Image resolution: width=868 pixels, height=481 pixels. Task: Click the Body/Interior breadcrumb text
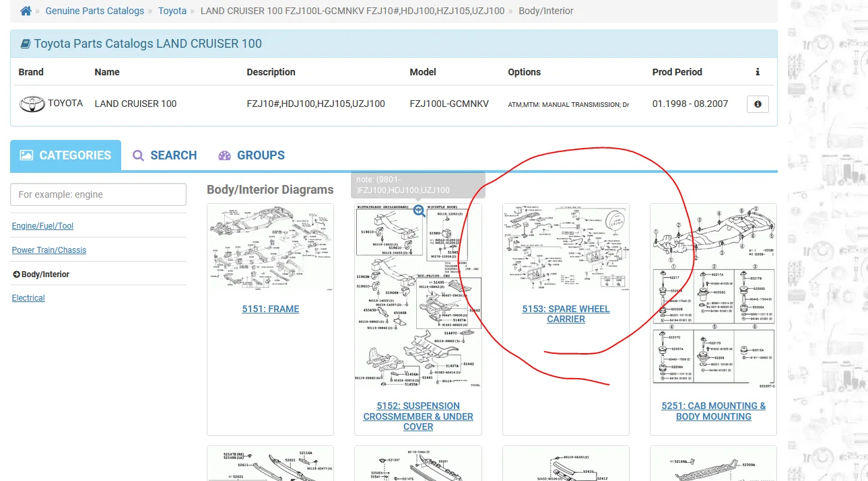point(546,11)
